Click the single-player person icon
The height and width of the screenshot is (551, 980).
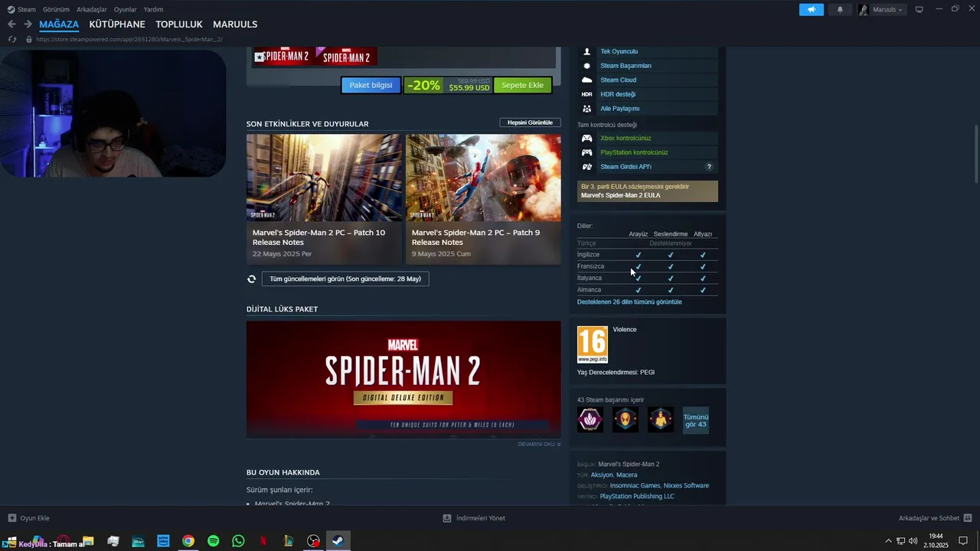[586, 51]
